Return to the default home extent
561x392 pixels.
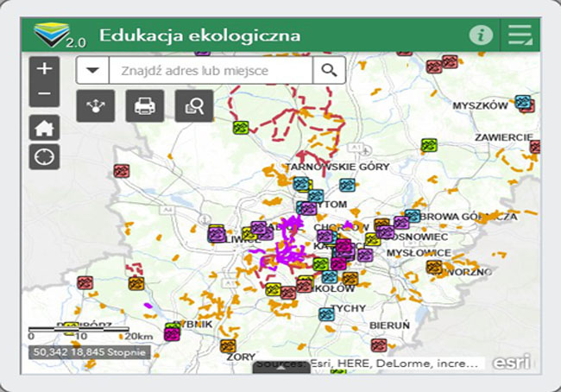click(x=44, y=128)
